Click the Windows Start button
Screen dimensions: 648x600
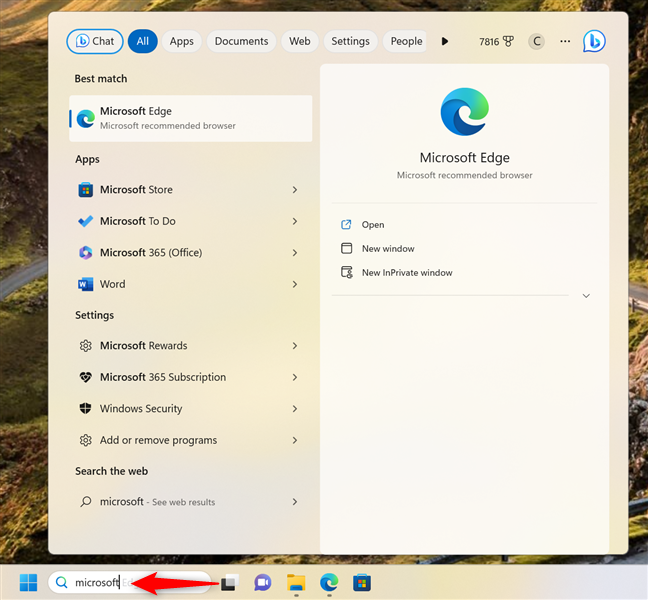tap(29, 583)
